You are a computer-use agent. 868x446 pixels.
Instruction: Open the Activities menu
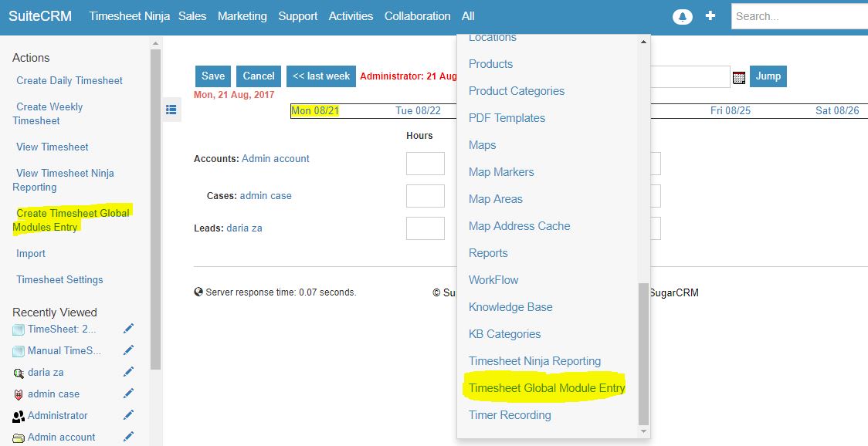[351, 17]
